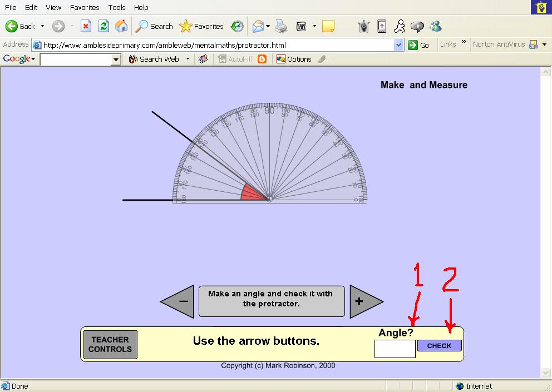This screenshot has height=392, width=552.
Task: Stop page loading with red X icon
Action: [x=86, y=26]
